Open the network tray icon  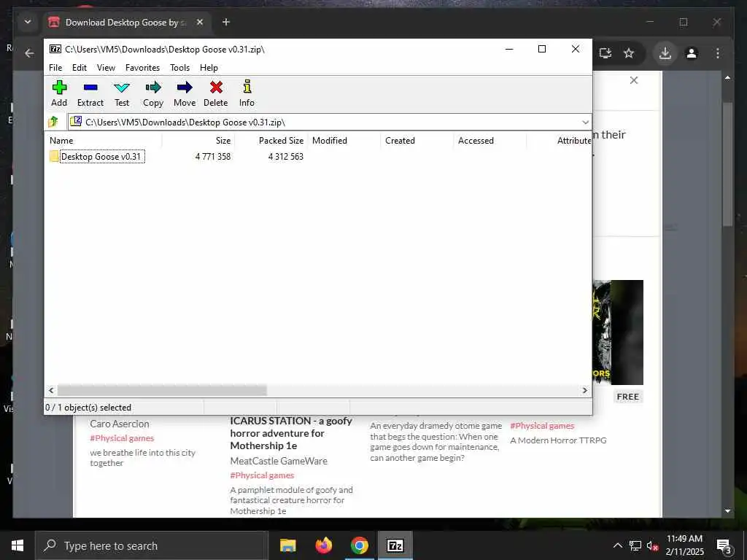point(635,545)
